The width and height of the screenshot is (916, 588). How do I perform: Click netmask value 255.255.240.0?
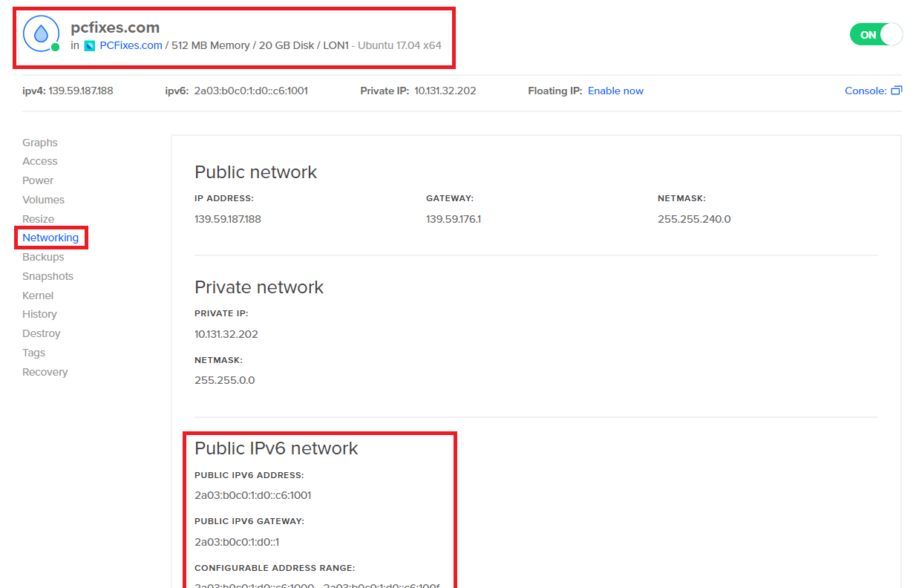694,219
